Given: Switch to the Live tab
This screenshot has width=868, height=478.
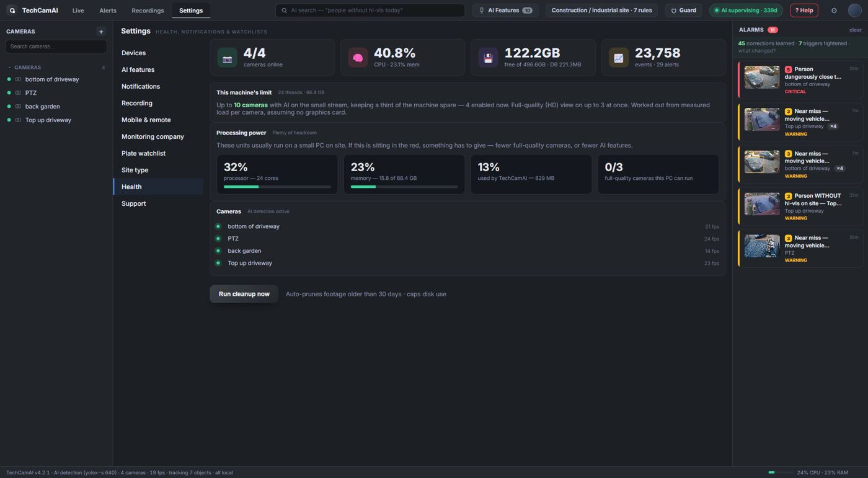Looking at the screenshot, I should 78,11.
